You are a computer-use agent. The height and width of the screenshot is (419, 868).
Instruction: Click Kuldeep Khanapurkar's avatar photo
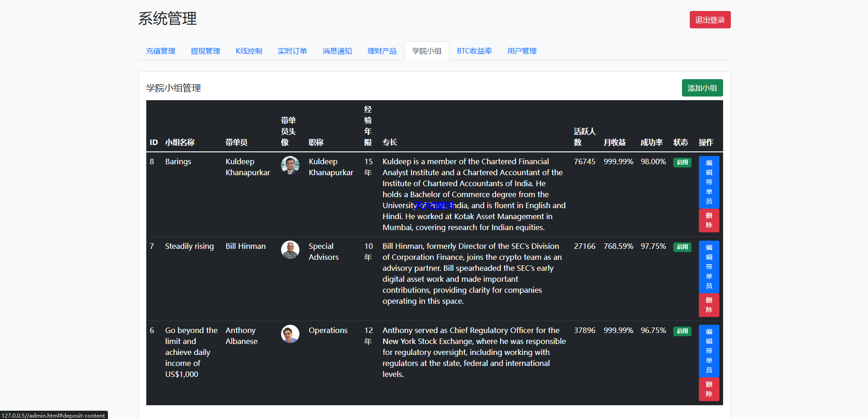point(290,165)
